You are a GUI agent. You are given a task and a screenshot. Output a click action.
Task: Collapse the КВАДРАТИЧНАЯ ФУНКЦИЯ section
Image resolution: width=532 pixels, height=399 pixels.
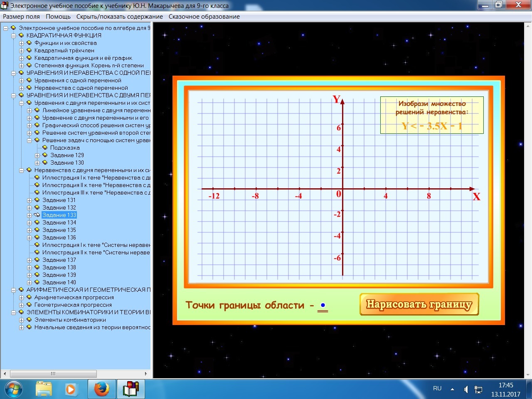(x=14, y=36)
